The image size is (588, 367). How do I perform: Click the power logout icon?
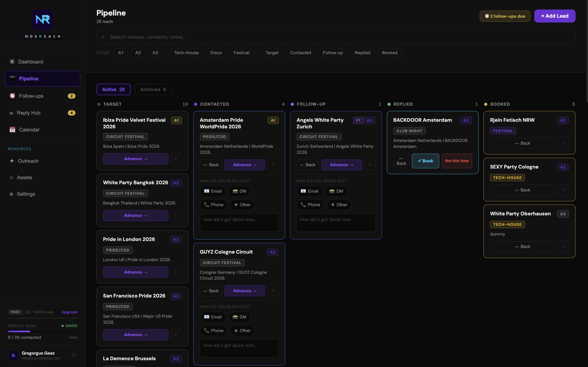[74, 355]
